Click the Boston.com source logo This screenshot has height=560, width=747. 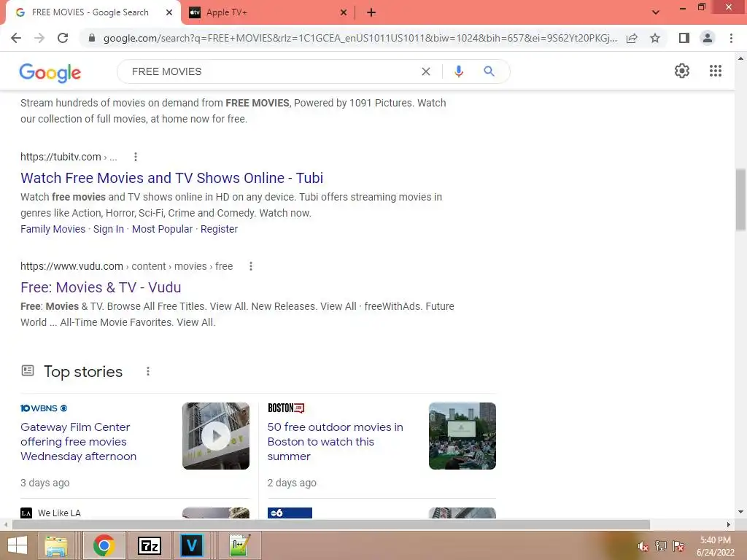[286, 408]
